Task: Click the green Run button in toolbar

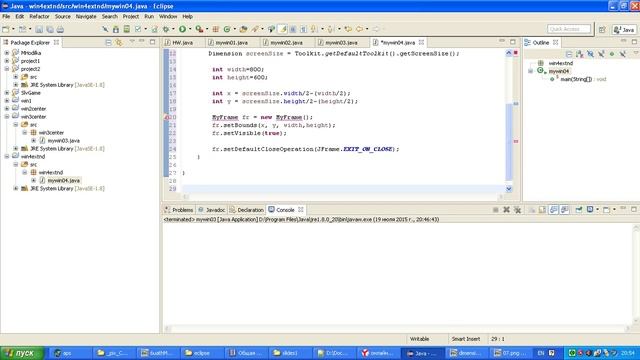Action: click(x=182, y=29)
